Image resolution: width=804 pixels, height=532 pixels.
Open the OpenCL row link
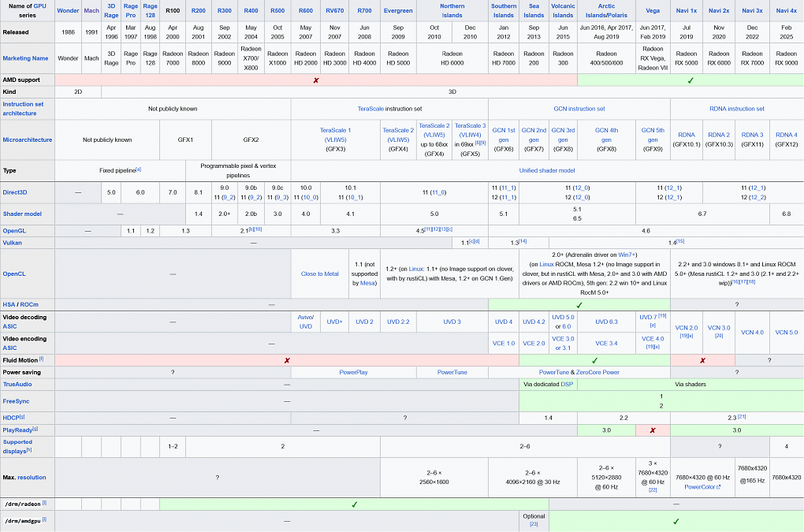tap(14, 274)
